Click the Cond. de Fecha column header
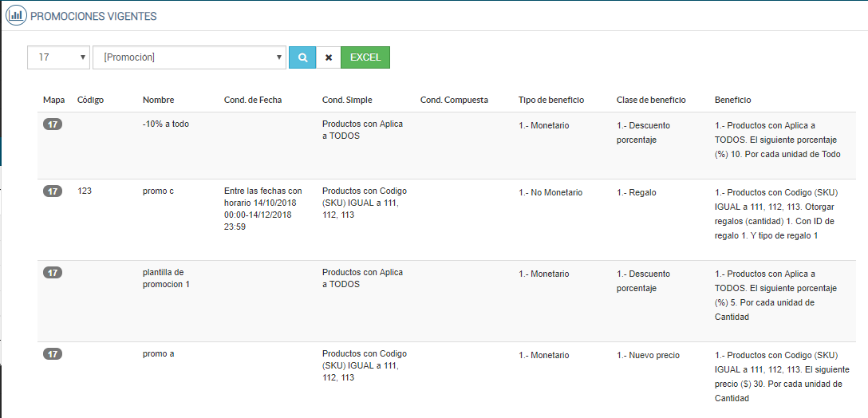Screen dimensions: 868x418 [253, 100]
